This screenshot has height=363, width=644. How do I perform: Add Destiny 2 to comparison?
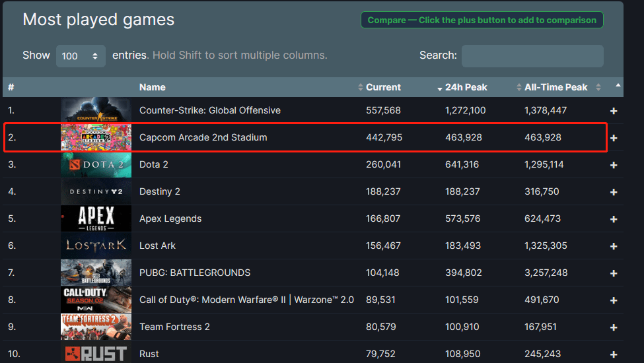tap(614, 192)
